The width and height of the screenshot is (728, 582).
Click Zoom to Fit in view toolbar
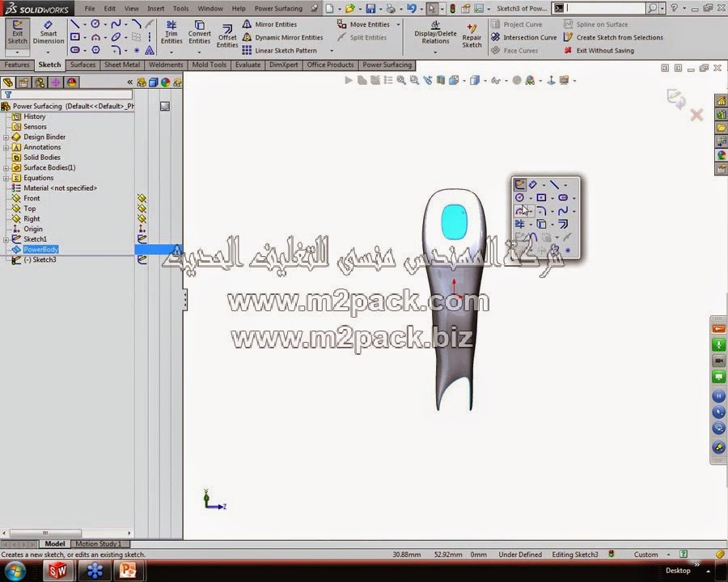(401, 80)
